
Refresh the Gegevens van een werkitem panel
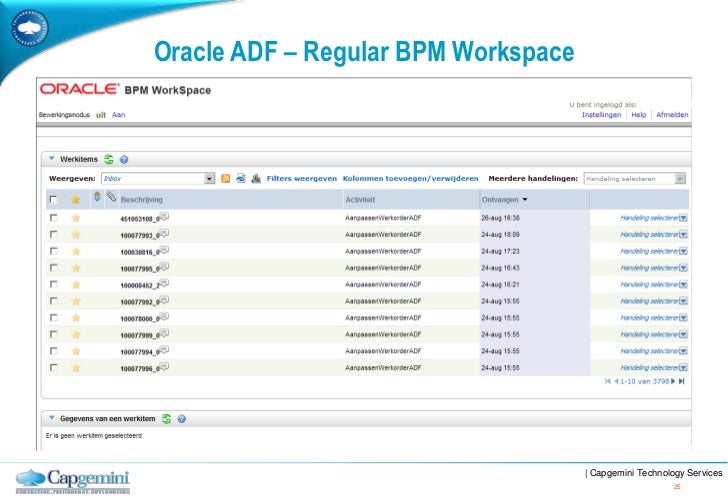(x=167, y=419)
